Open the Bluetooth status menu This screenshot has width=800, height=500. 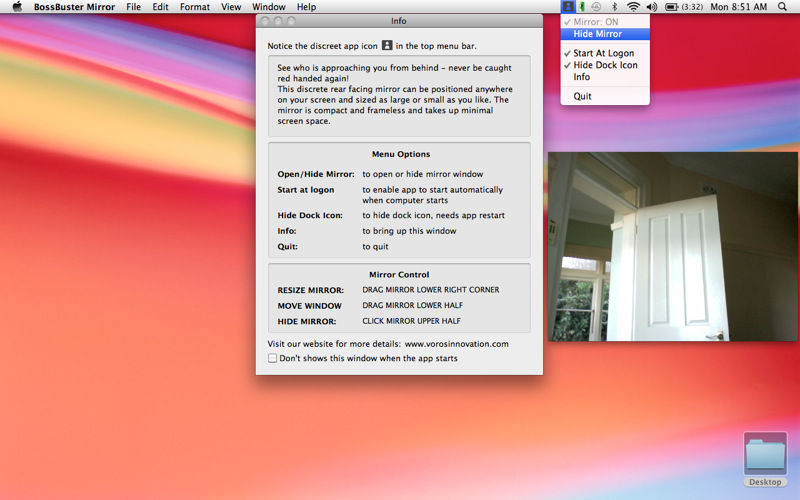click(614, 7)
